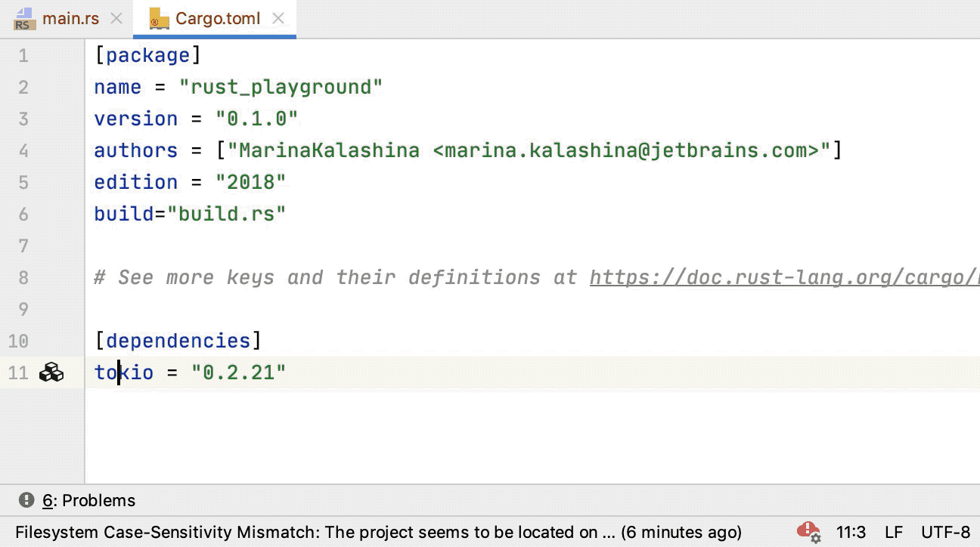This screenshot has height=547, width=980.
Task: Select the Cargo.toml editor tab
Action: click(x=217, y=19)
